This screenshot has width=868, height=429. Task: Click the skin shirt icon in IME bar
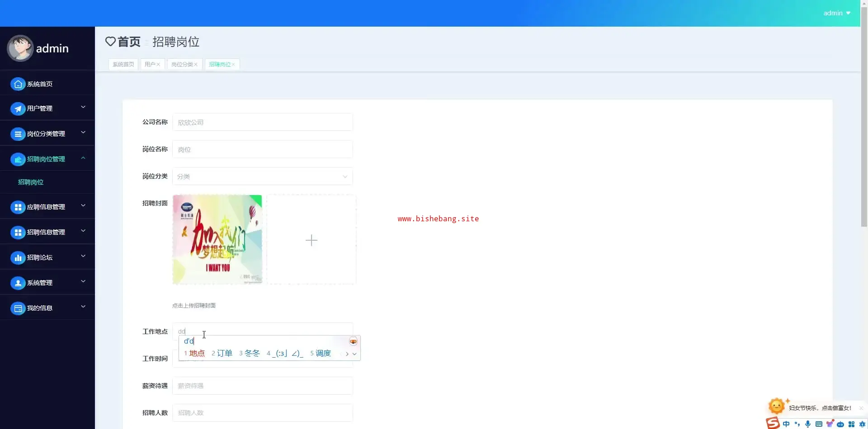[x=830, y=424]
